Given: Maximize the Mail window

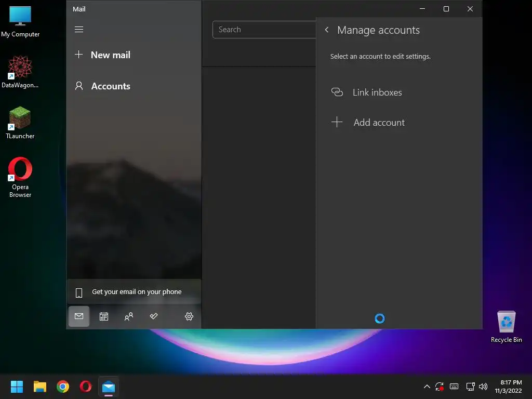Looking at the screenshot, I should (x=446, y=9).
